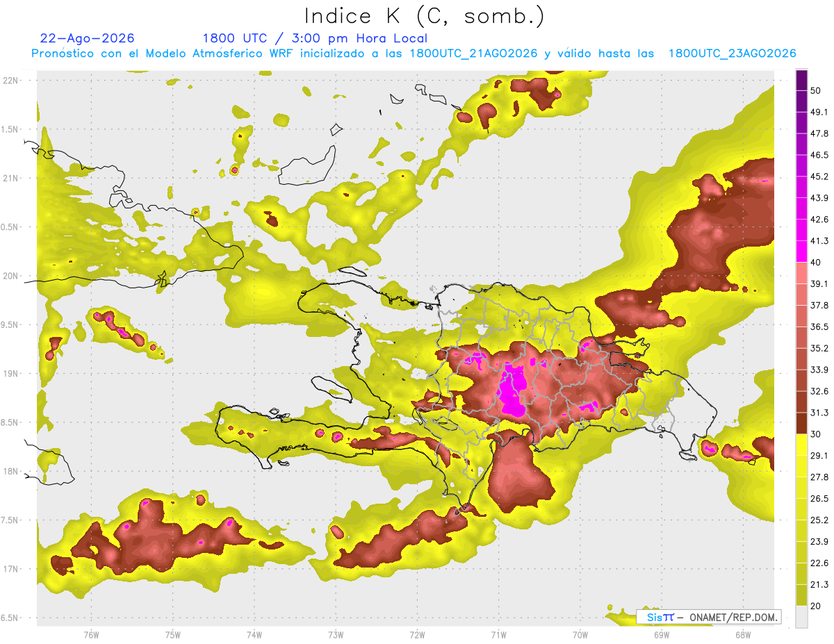Click the "75W" longitude label

pos(173,634)
